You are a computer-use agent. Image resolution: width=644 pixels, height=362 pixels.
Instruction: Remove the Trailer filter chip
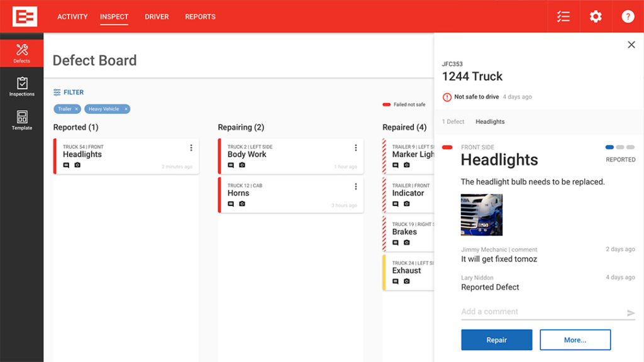click(77, 109)
